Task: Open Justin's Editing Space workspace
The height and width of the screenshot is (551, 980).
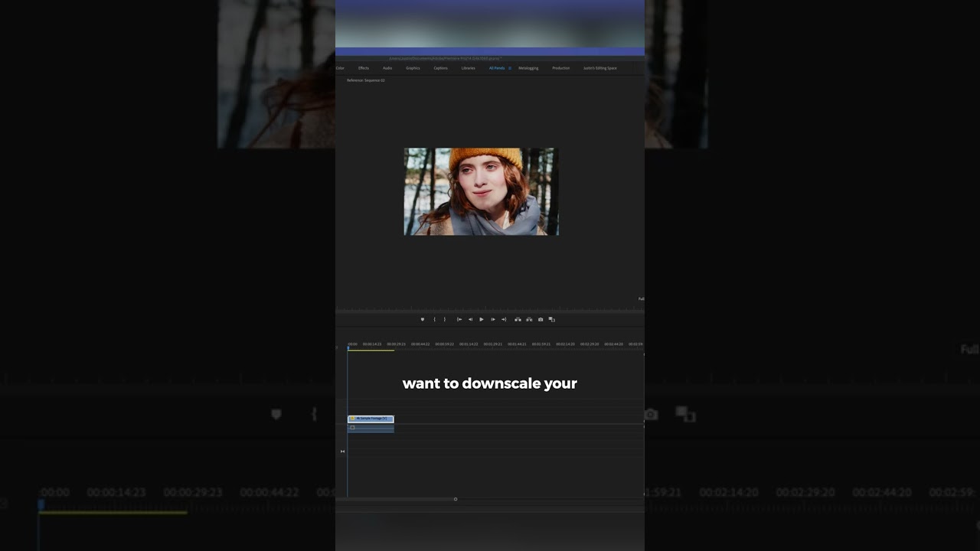Action: click(600, 68)
